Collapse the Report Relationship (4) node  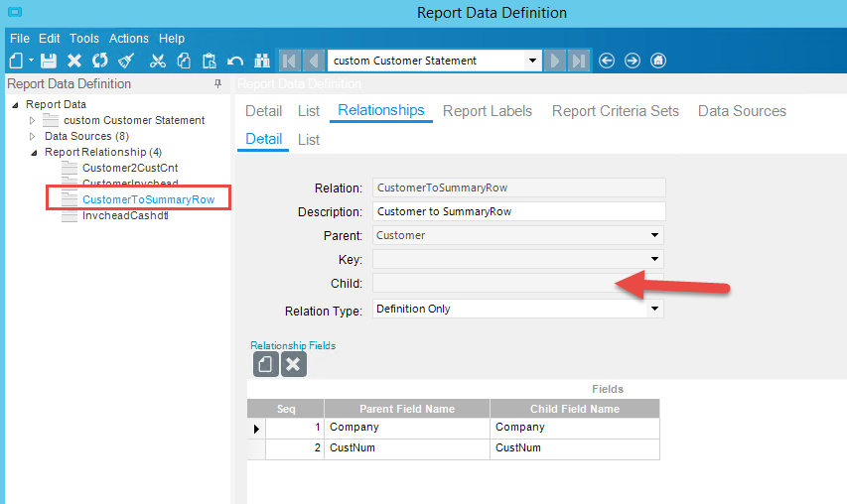click(x=34, y=153)
